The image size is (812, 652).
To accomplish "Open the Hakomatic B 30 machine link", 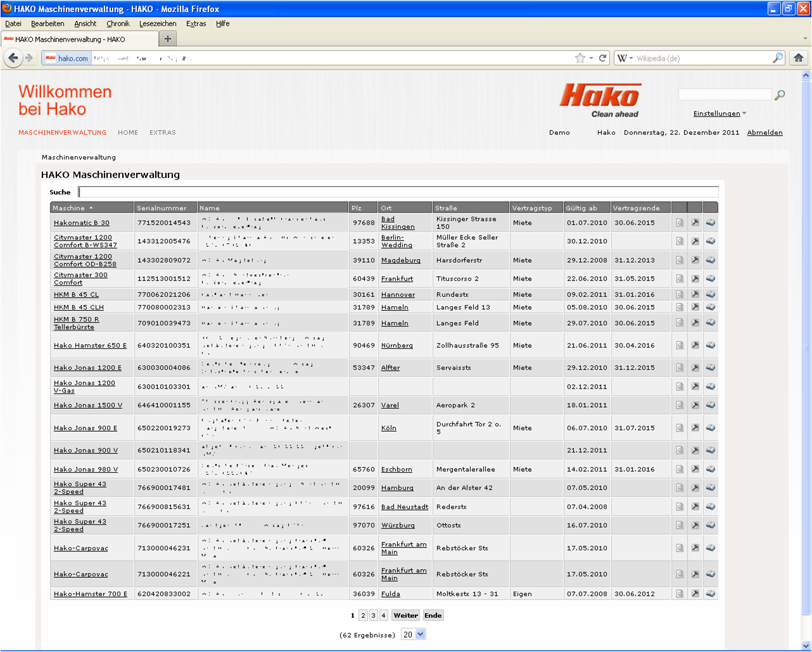I will coord(82,223).
